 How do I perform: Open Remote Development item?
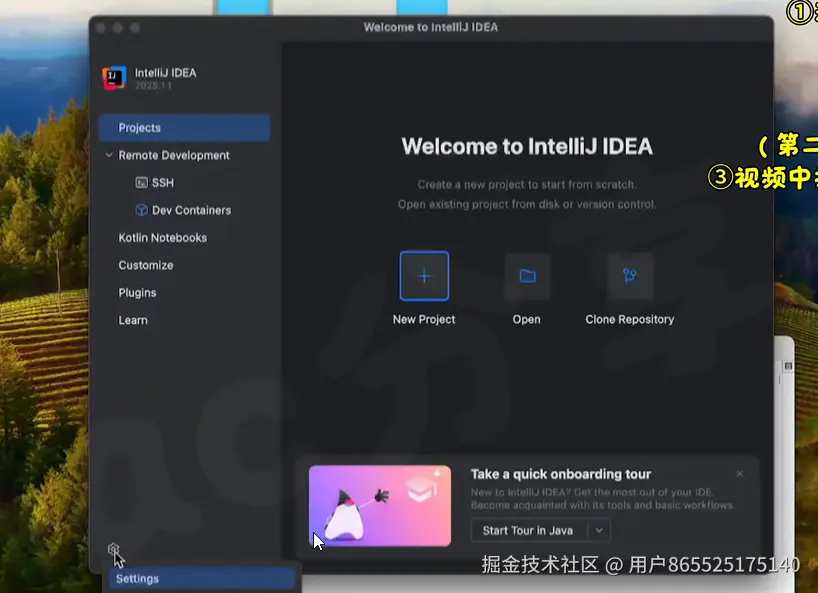coord(174,155)
